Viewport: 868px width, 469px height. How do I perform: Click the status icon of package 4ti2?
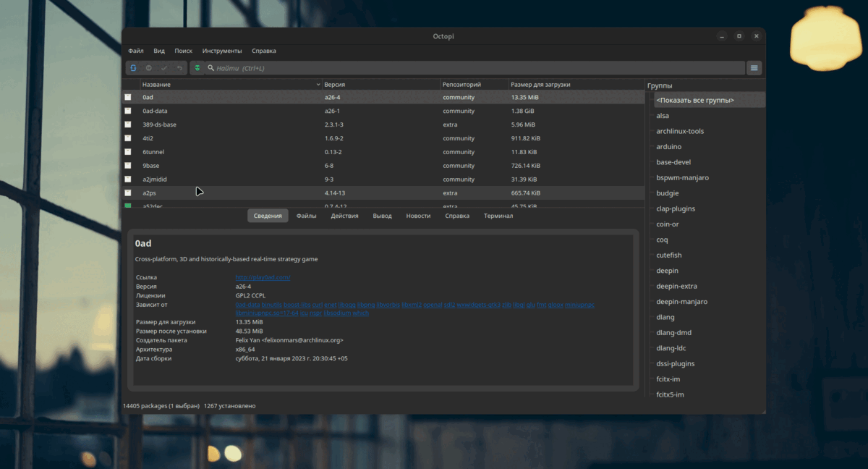tap(128, 138)
